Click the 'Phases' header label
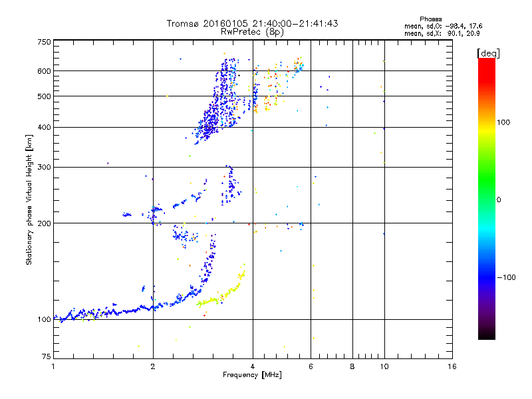The image size is (532, 399). pos(430,19)
